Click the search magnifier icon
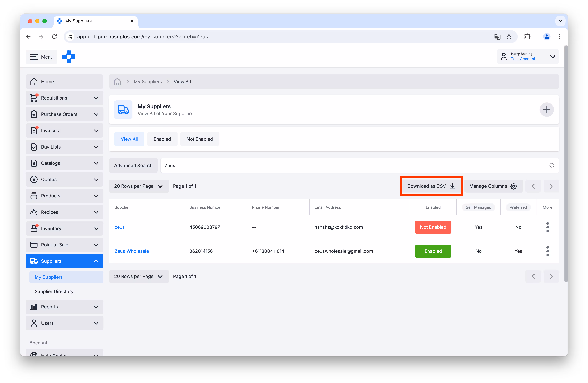 pyautogui.click(x=552, y=165)
